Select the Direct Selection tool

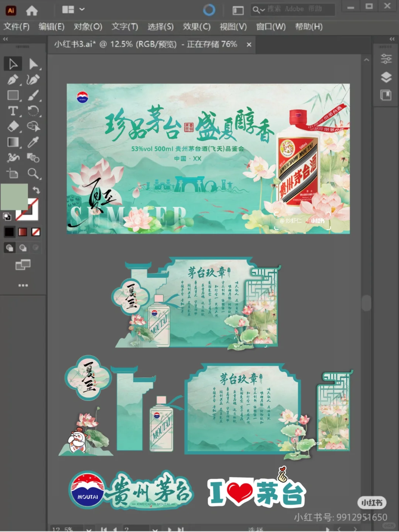[34, 64]
